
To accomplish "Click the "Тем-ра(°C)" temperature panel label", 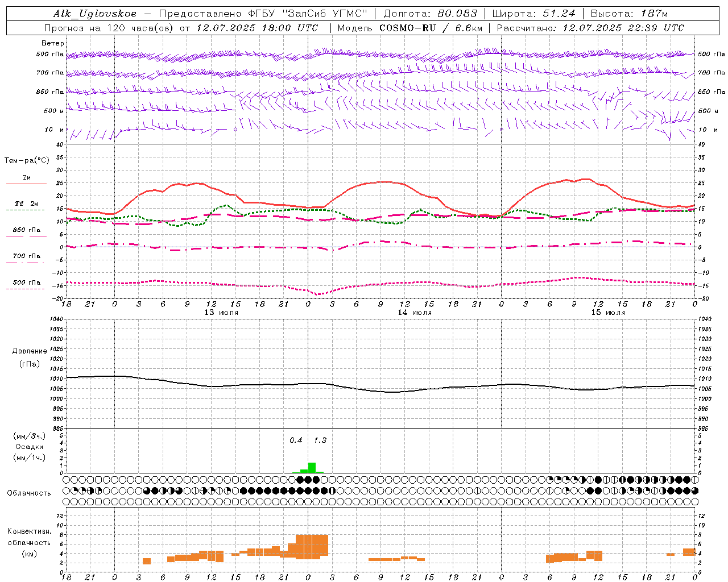I will tap(27, 161).
